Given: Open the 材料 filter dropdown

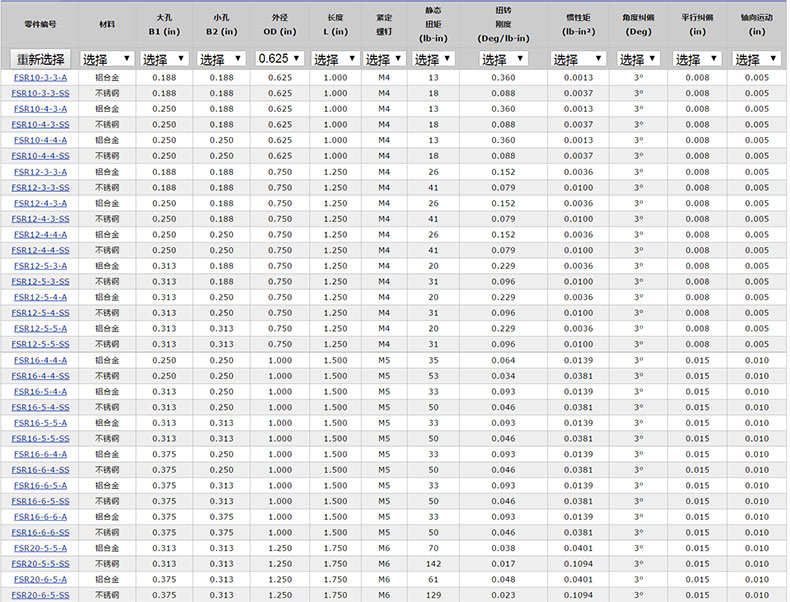Looking at the screenshot, I should 107,59.
